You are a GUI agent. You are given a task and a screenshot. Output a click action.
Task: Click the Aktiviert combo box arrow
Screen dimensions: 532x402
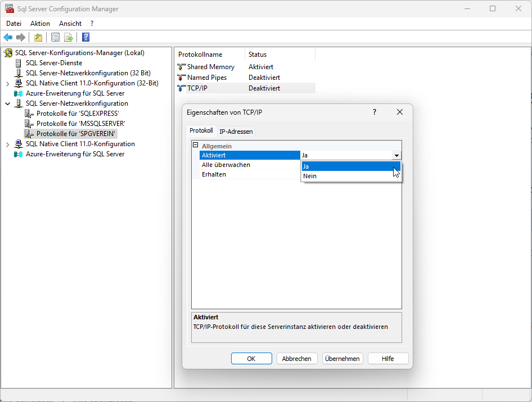pyautogui.click(x=396, y=156)
